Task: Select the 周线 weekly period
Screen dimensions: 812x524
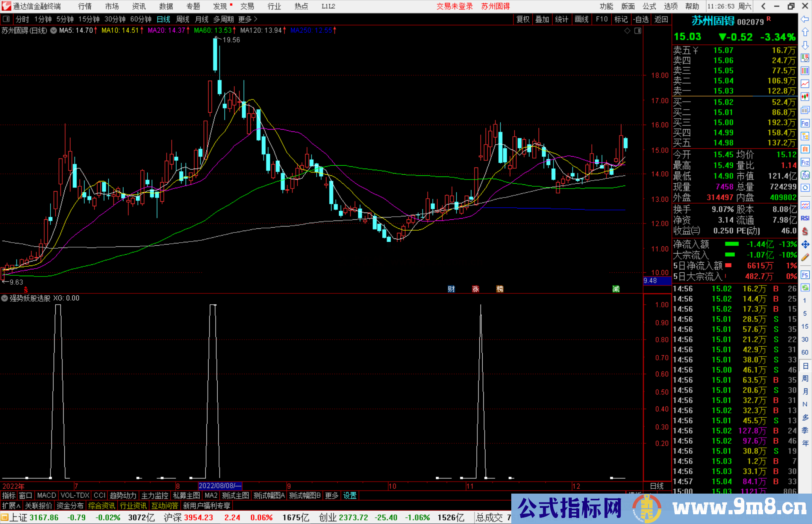Action: [x=183, y=19]
